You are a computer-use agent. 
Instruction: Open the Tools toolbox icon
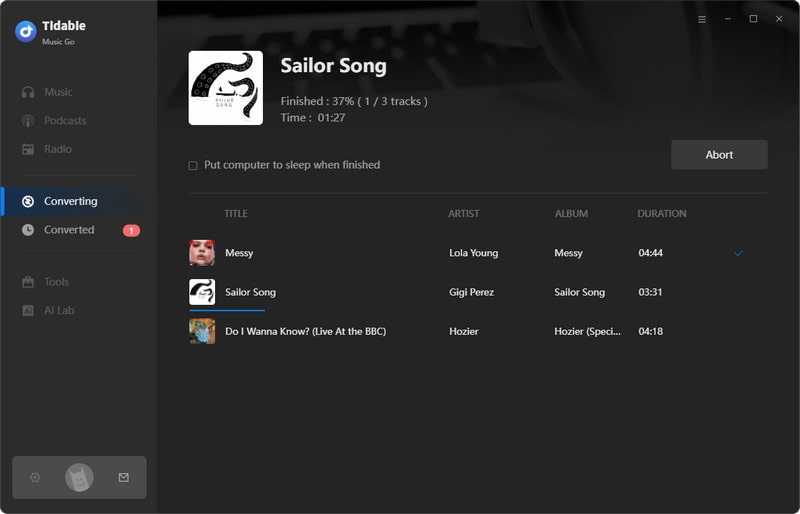coord(28,282)
